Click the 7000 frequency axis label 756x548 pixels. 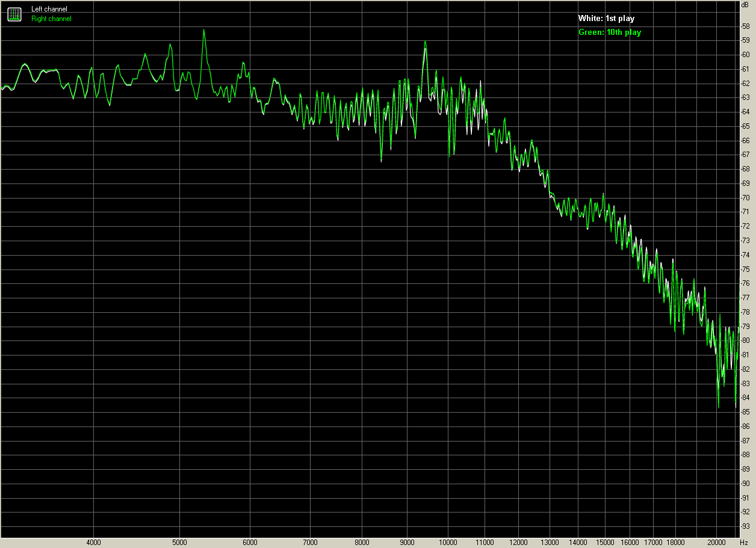[309, 543]
